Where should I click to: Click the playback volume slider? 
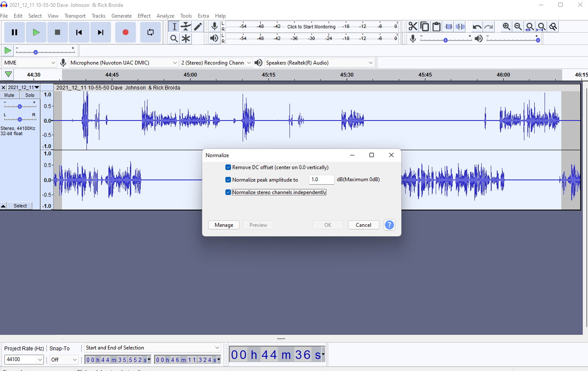[512, 39]
